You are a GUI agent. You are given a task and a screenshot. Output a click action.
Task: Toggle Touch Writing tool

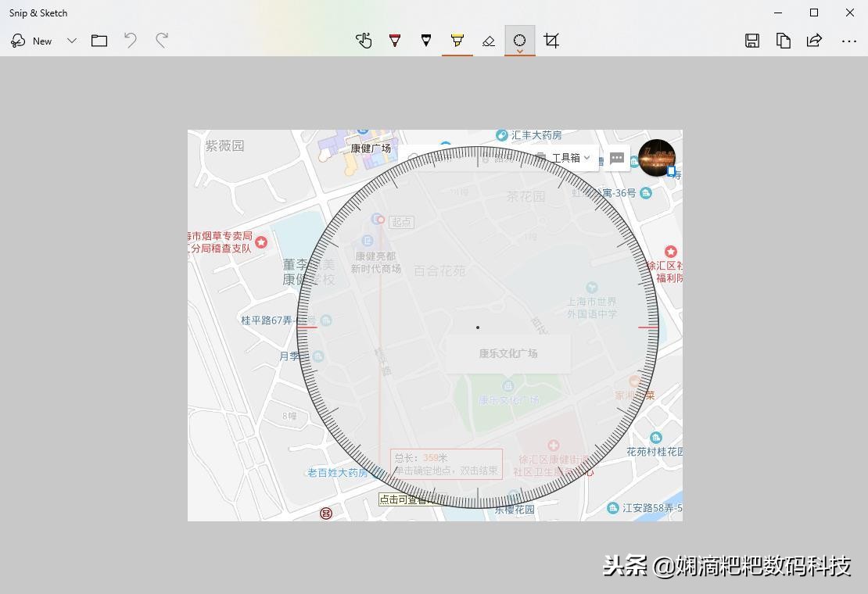(x=364, y=41)
